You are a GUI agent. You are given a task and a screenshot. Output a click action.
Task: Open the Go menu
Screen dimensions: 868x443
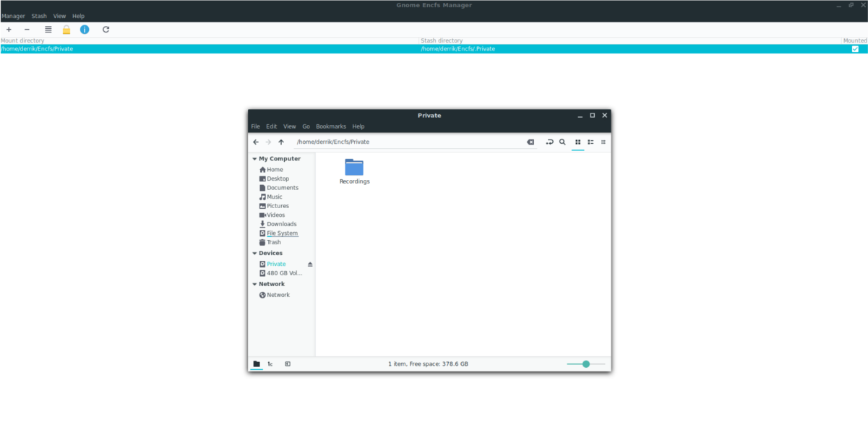[x=306, y=126]
